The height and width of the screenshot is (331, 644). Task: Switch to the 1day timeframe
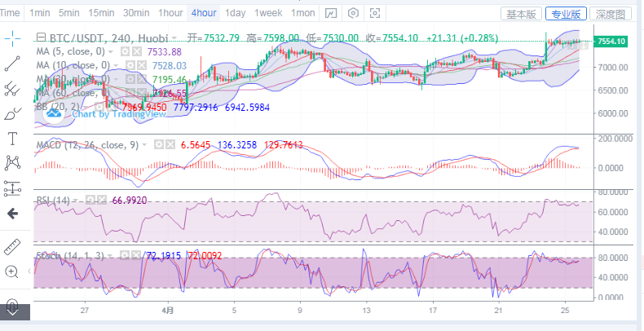coord(235,13)
